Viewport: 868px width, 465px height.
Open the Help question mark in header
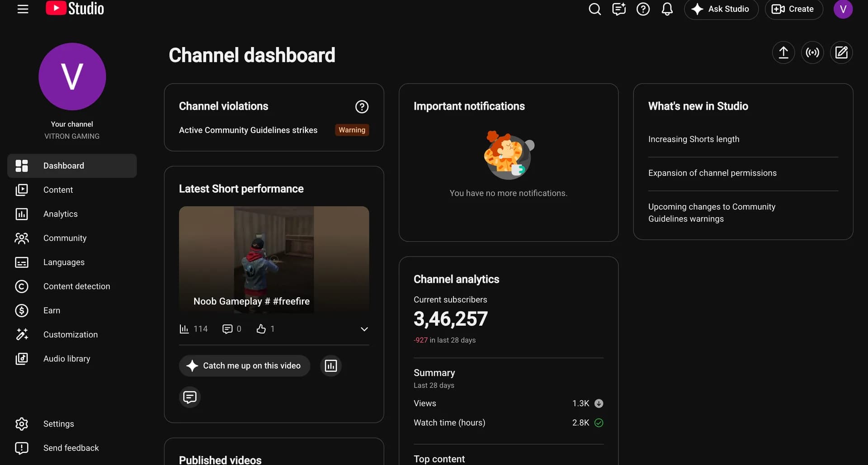pyautogui.click(x=643, y=9)
